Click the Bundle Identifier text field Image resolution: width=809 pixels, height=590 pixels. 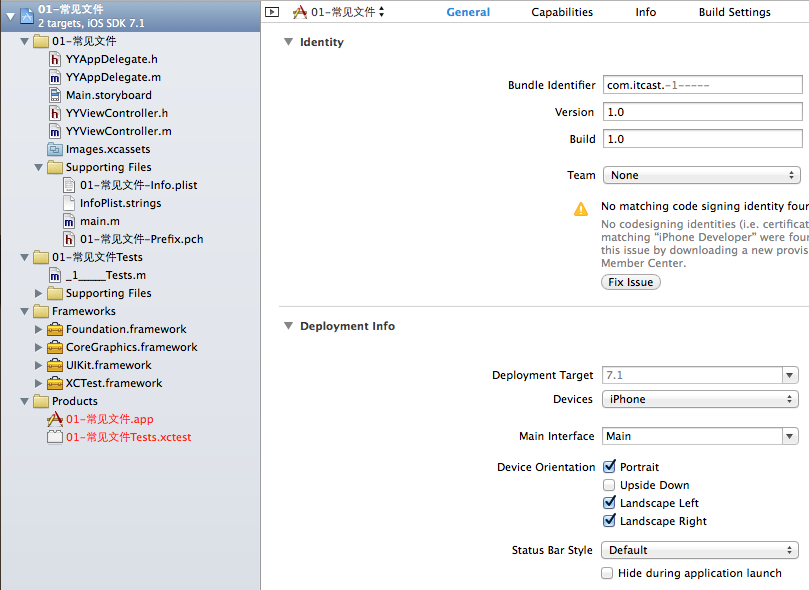click(x=703, y=85)
